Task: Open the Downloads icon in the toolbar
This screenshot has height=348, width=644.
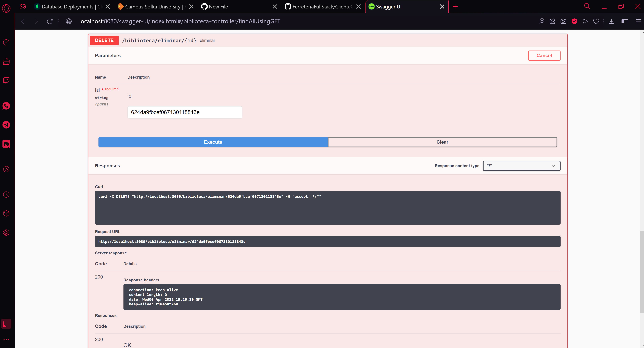Action: click(611, 21)
